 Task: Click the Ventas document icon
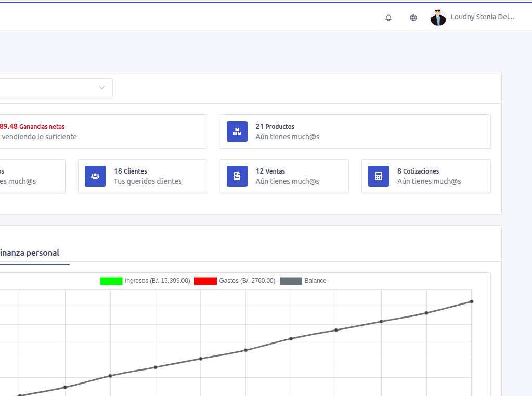click(237, 176)
